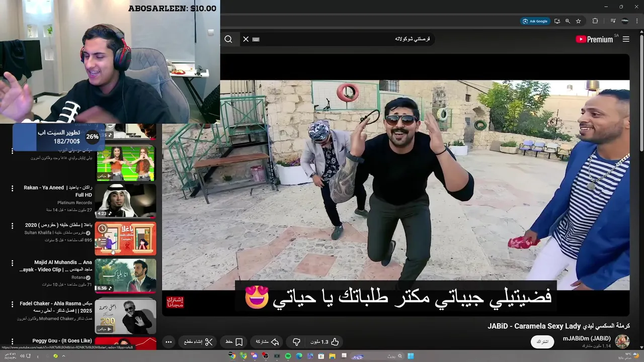Viewport: 644px width, 362px height.
Task: Open Chrome three-dot menu
Action: pyautogui.click(x=637, y=21)
